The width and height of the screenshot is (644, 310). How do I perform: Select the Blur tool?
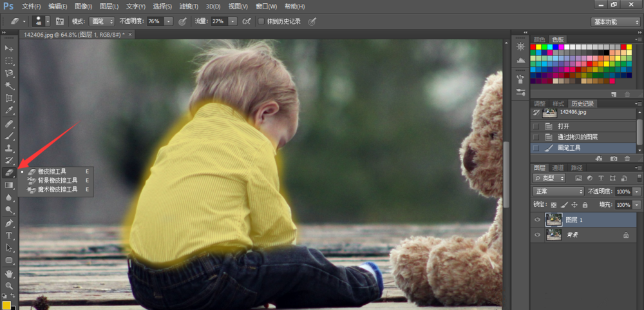(8, 198)
